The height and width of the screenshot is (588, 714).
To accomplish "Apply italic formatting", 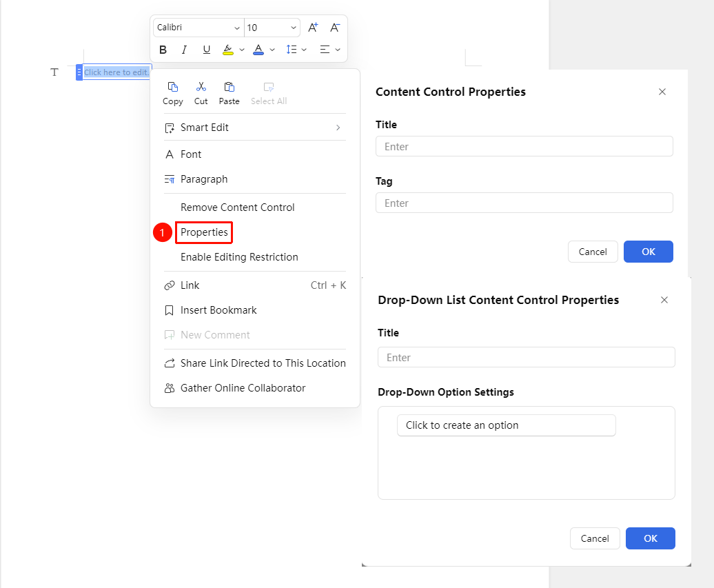I will 185,50.
